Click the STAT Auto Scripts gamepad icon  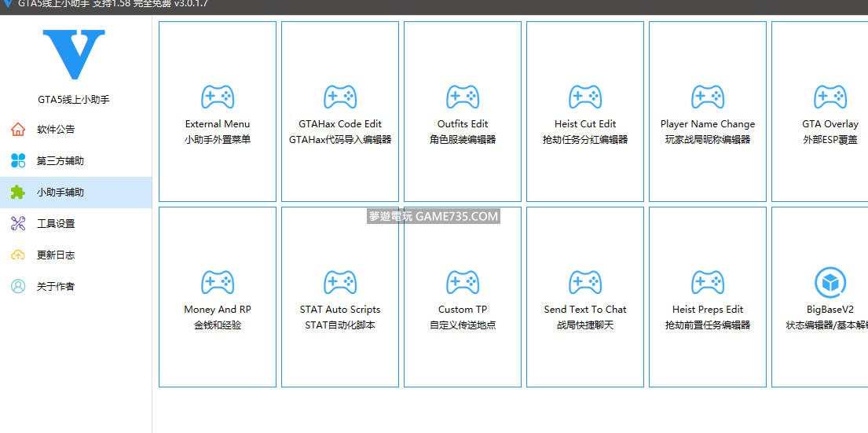[x=340, y=282]
